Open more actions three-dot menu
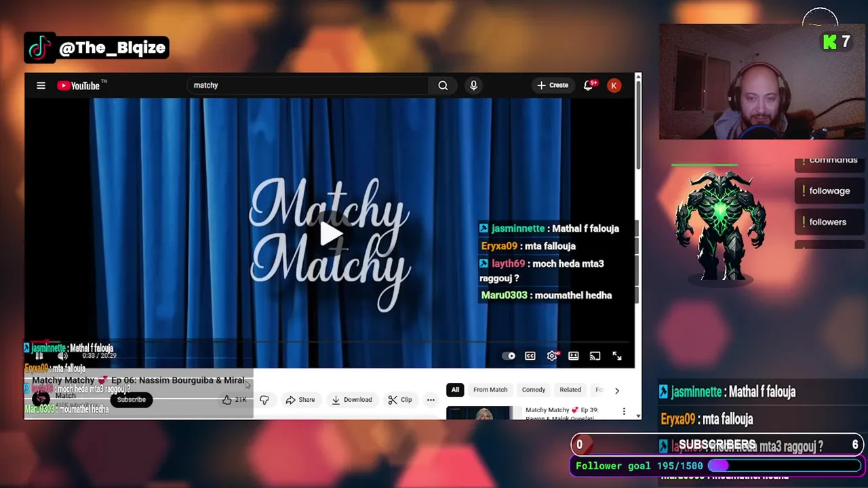This screenshot has width=868, height=488. coord(431,400)
